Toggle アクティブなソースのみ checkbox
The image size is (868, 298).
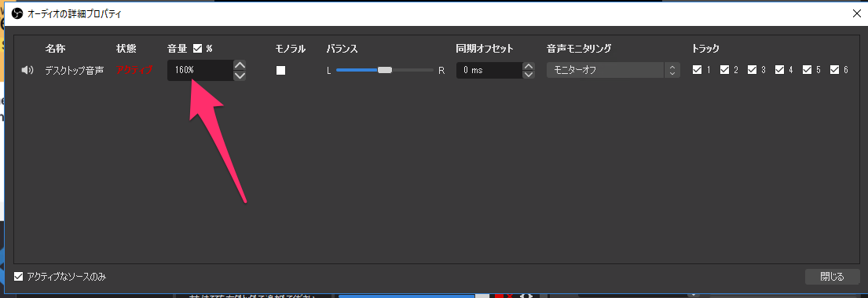19,276
